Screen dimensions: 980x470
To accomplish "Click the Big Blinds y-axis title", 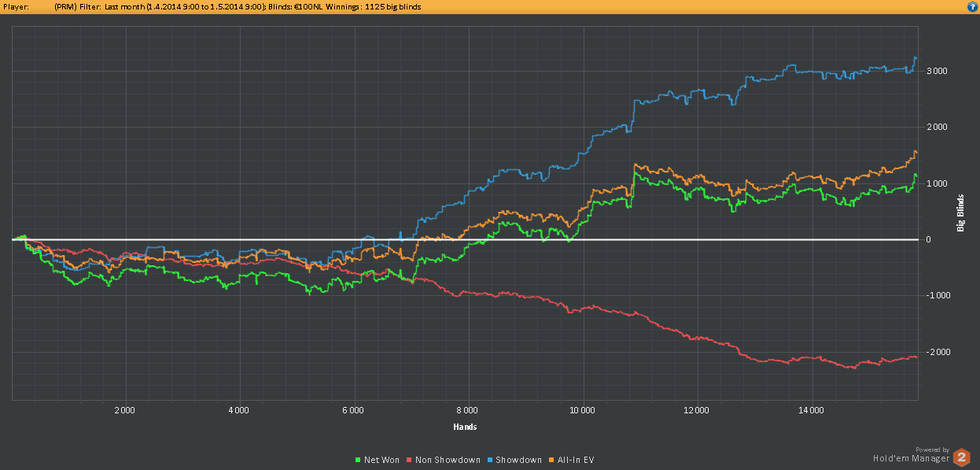I will [960, 213].
